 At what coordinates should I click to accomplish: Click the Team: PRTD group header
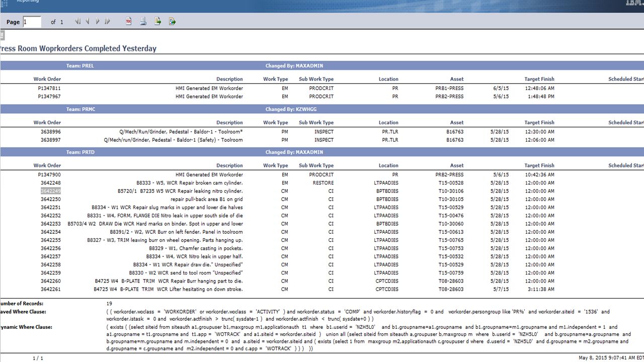[x=80, y=152]
